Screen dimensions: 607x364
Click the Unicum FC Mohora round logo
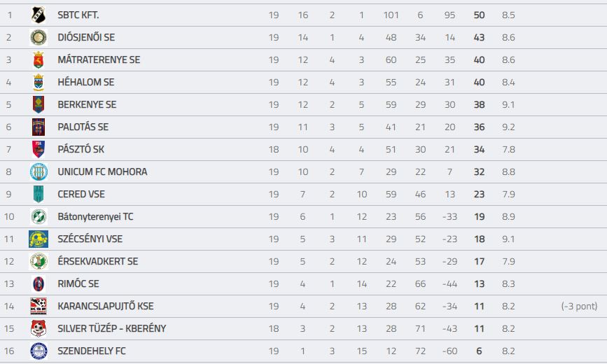tap(39, 172)
